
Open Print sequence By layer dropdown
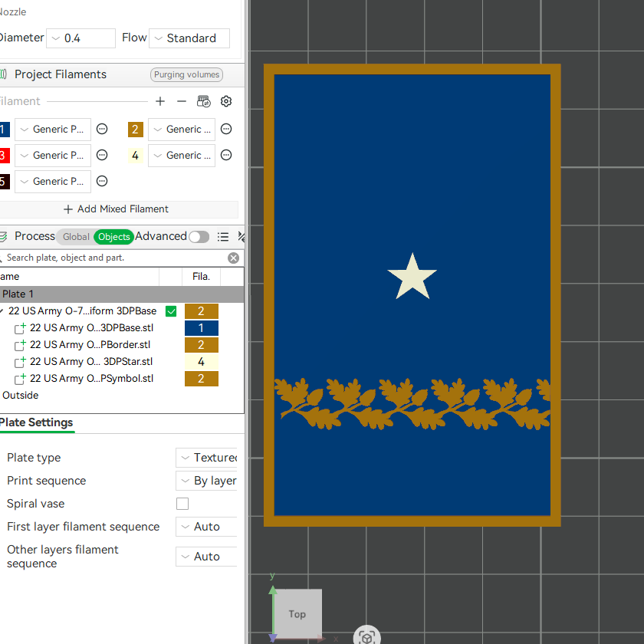click(x=206, y=481)
